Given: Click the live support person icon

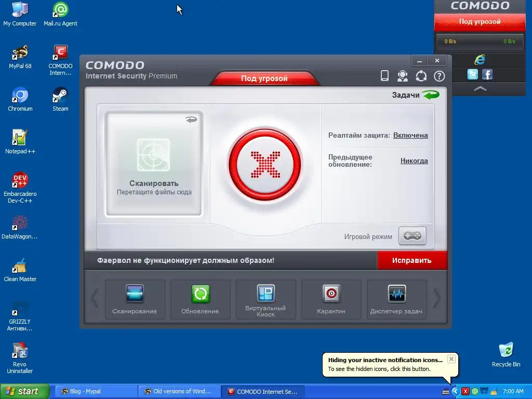Looking at the screenshot, I should [x=403, y=76].
